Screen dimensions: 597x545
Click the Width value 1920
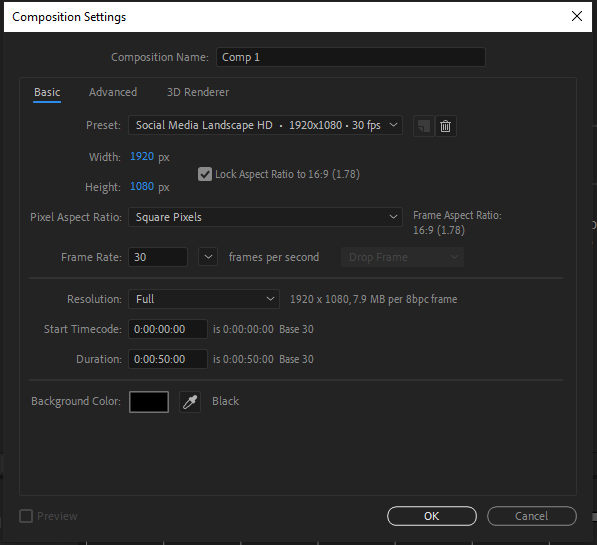142,157
